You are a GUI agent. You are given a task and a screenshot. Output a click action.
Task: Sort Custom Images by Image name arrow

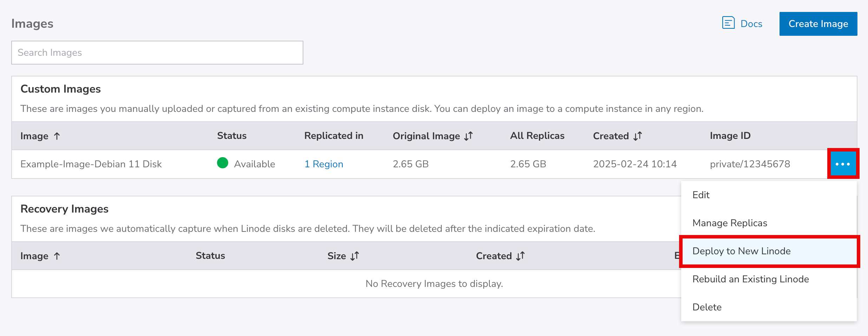coord(57,136)
